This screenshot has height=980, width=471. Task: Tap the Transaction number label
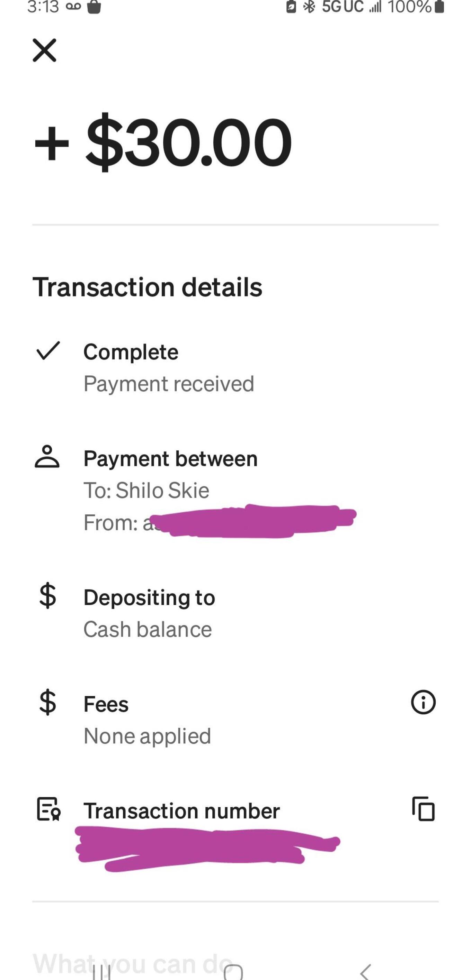[181, 811]
